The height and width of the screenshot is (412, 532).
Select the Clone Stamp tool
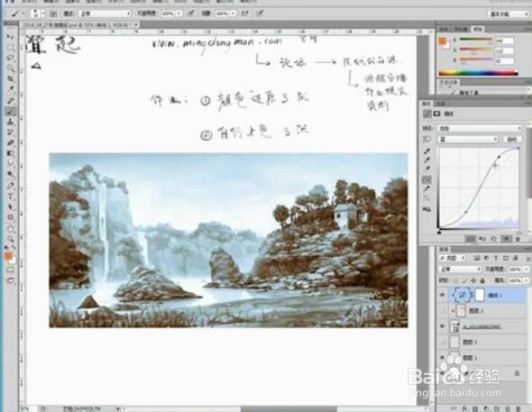click(x=11, y=122)
